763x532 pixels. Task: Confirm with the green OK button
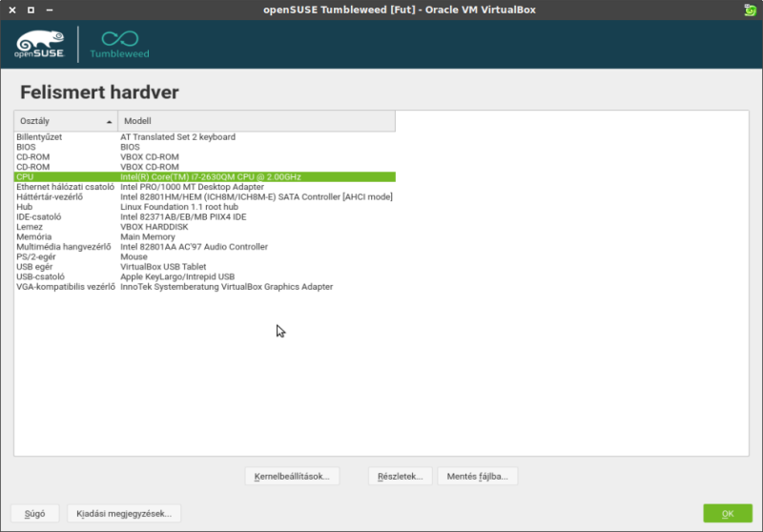(728, 514)
